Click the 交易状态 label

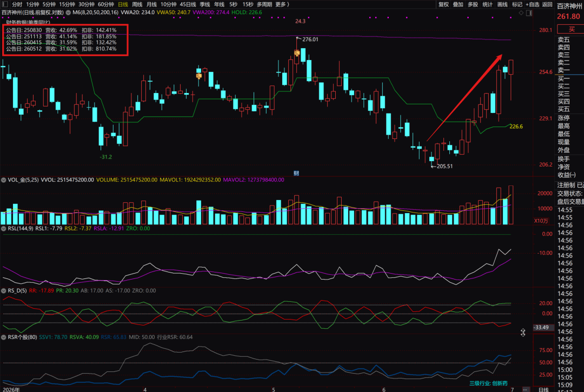[x=569, y=194]
